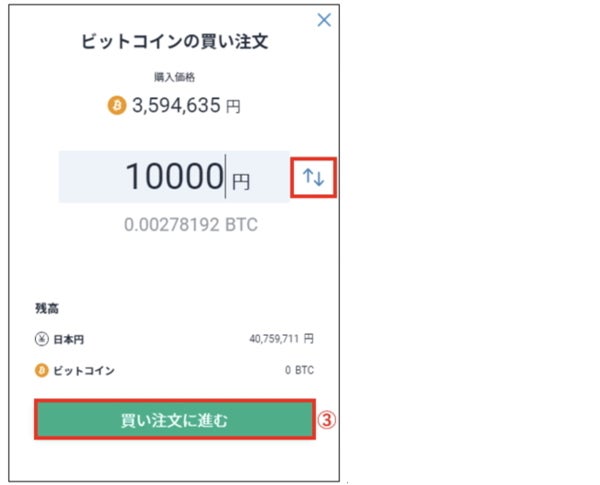Toggle the yen/BTC currency swap arrows
This screenshot has height=485, width=600.
click(314, 178)
